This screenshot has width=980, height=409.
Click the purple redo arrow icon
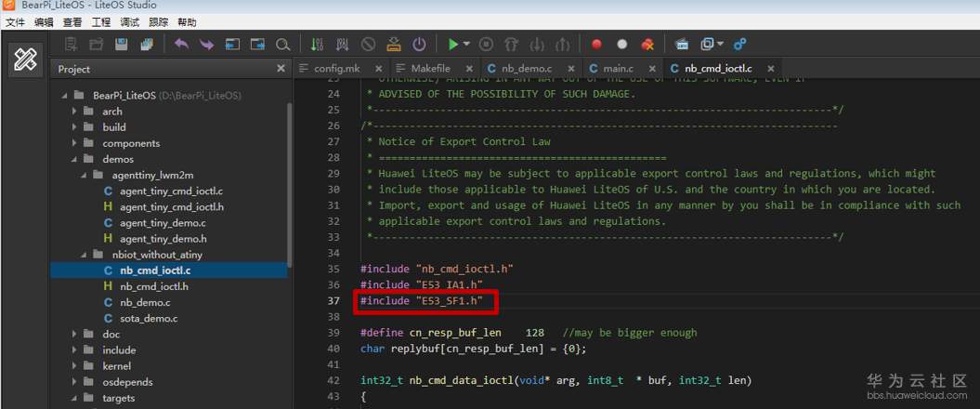pyautogui.click(x=207, y=45)
